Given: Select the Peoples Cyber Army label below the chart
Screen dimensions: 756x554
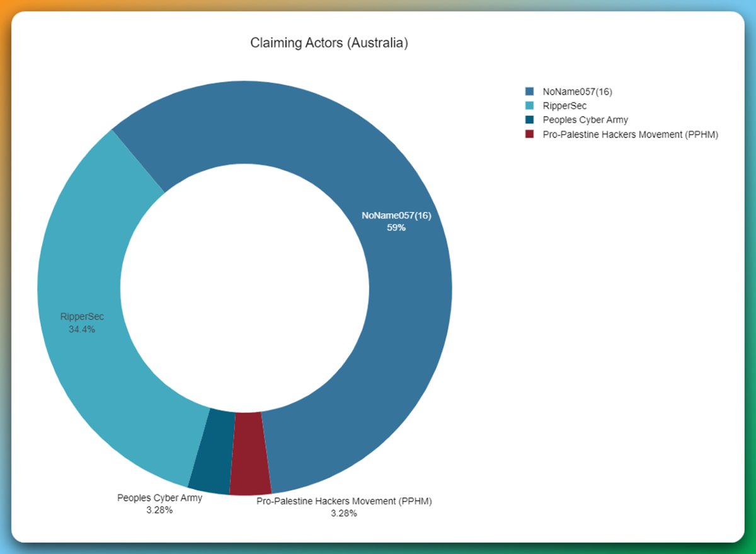Looking at the screenshot, I should [x=159, y=504].
